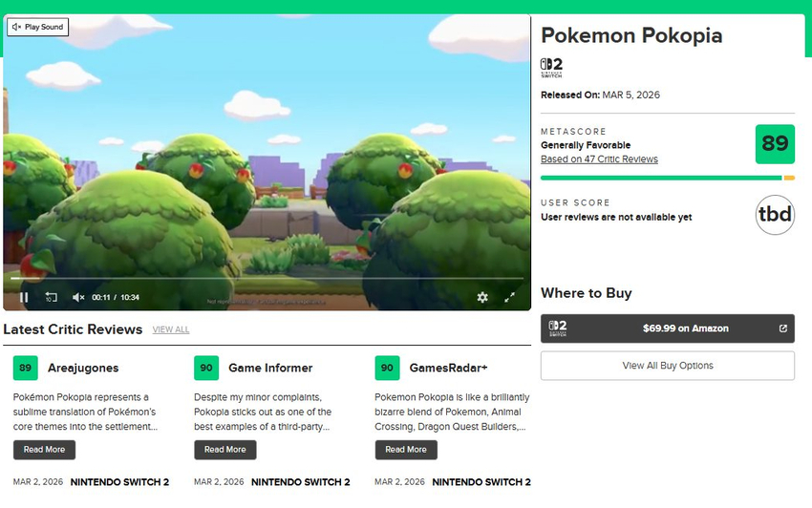Open the GamesRadar+ publication name
Viewport: 812px width, 508px height.
click(448, 368)
